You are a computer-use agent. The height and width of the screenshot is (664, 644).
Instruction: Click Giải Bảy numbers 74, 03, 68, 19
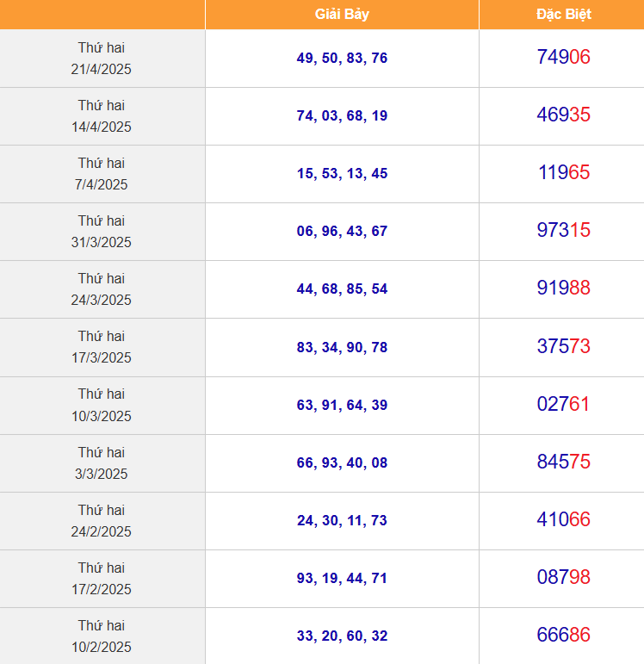click(x=342, y=116)
